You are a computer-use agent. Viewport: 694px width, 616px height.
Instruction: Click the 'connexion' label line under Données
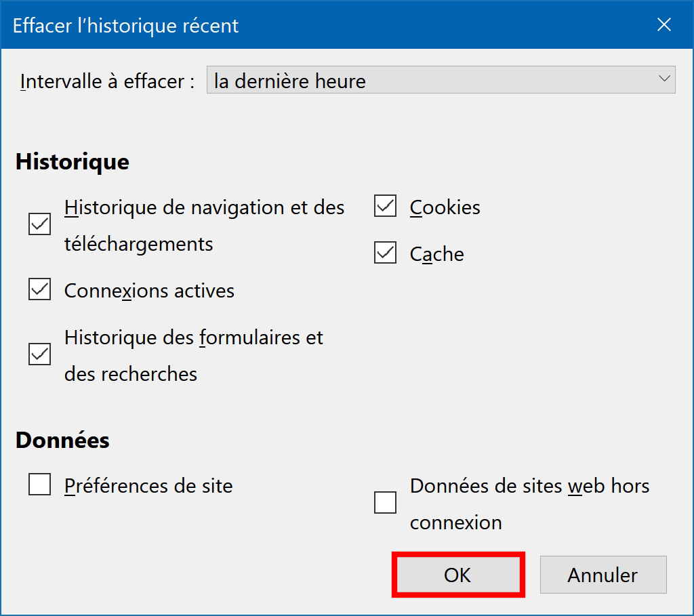456,523
